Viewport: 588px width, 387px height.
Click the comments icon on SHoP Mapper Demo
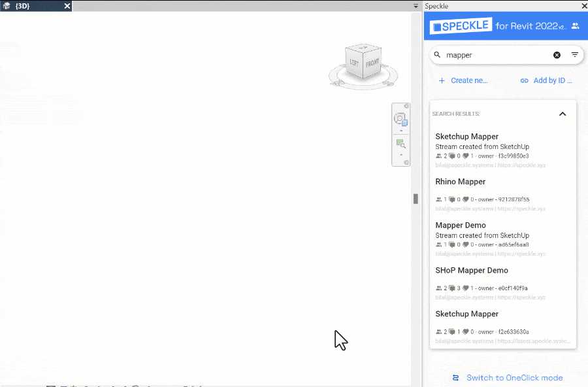pos(452,288)
